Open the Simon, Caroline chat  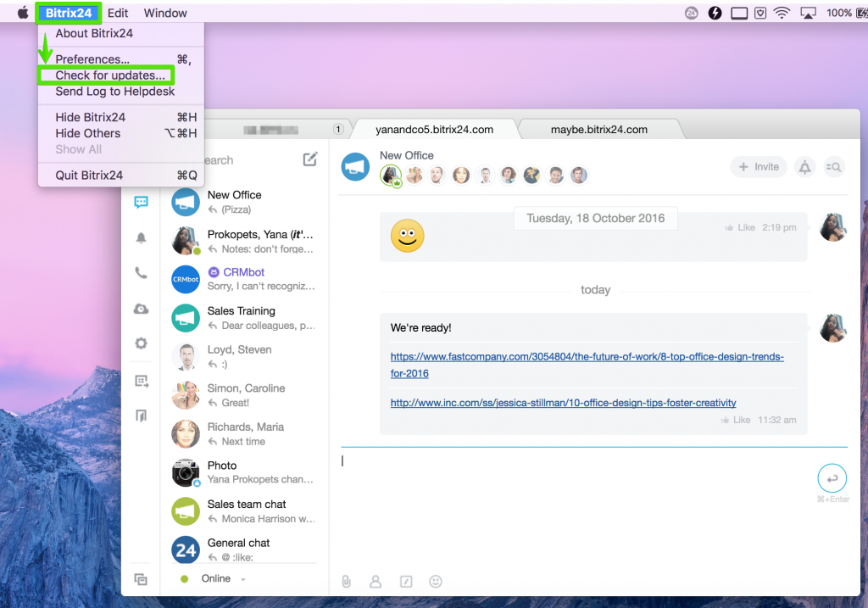tap(244, 395)
